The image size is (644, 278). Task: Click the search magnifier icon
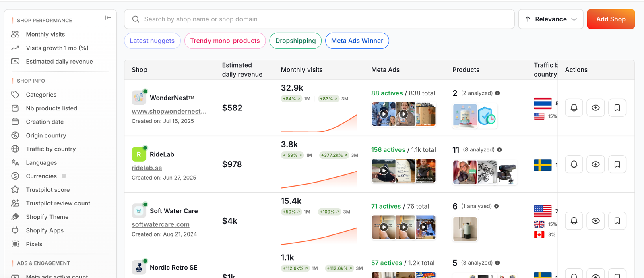click(136, 19)
